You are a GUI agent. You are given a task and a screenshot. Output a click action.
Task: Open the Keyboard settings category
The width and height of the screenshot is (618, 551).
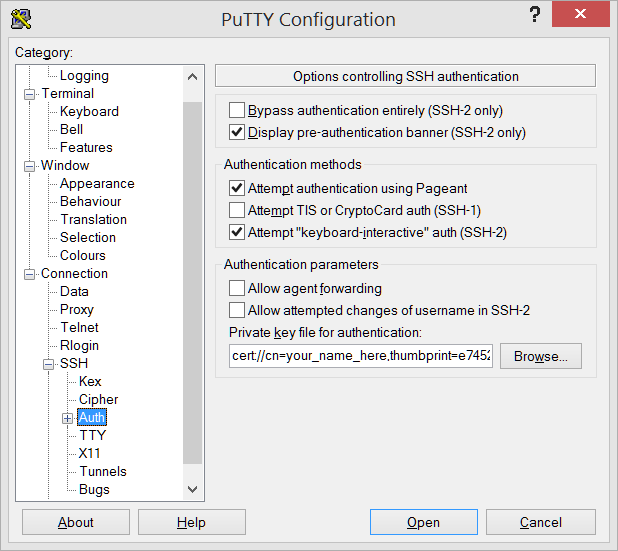89,112
